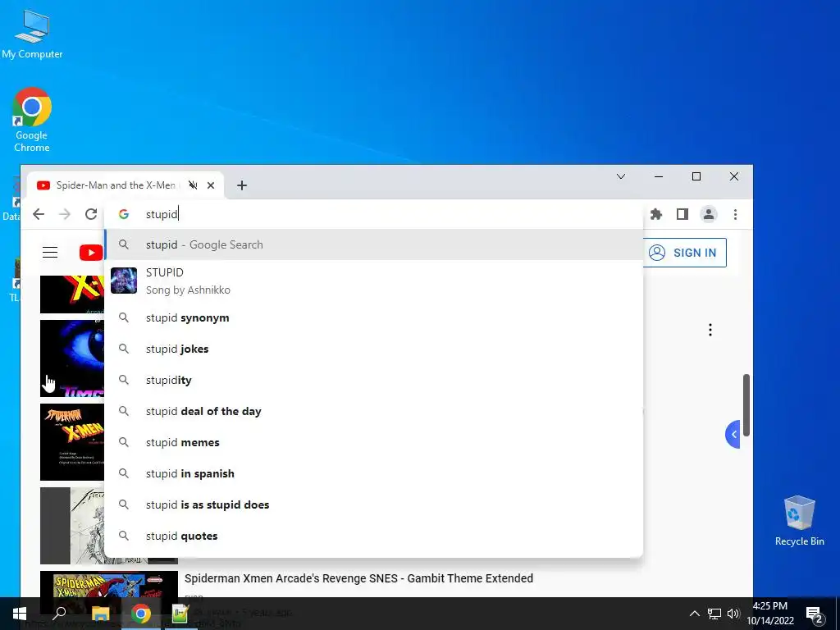Image resolution: width=840 pixels, height=630 pixels.
Task: Click the YouTube SIGN IN button
Action: 684,253
